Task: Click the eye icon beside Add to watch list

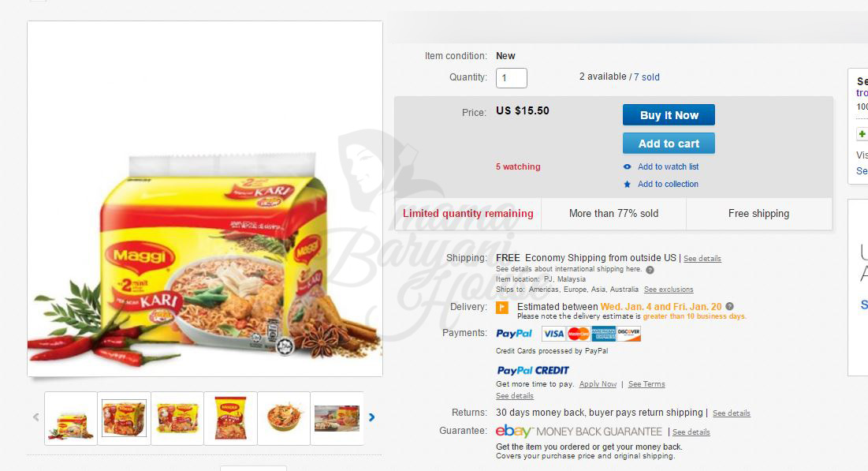Action: [627, 166]
